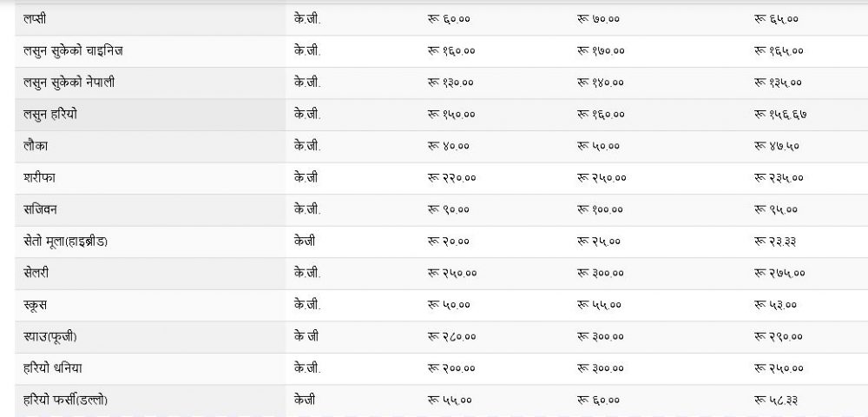
Task: Click the लौका item name
Action: pos(36,146)
